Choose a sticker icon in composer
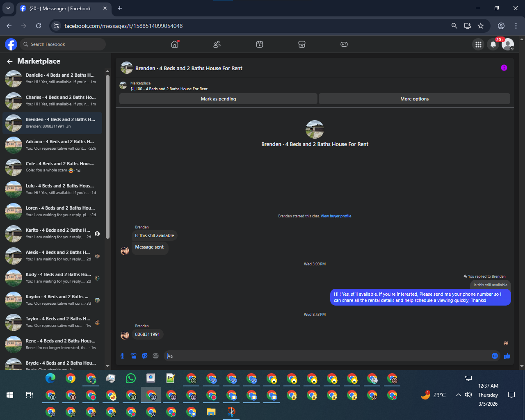Screen dimensions: 525x420 pyautogui.click(x=144, y=356)
